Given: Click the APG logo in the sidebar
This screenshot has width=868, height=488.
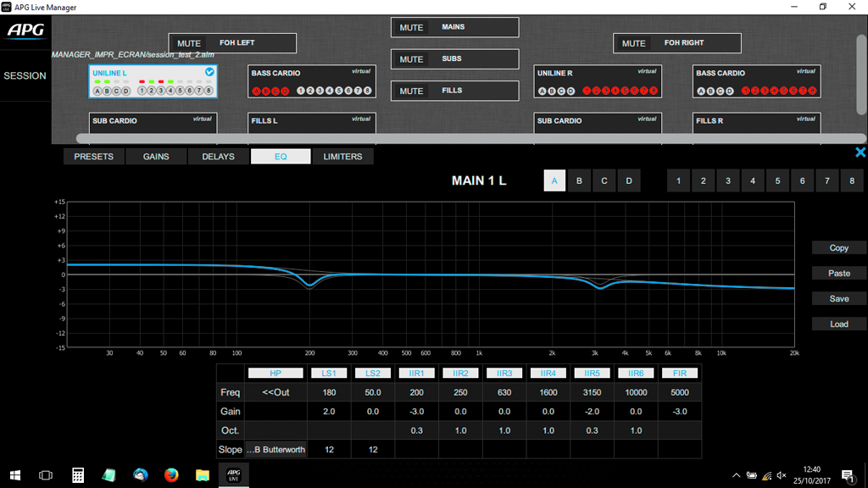Looking at the screenshot, I should (x=25, y=31).
